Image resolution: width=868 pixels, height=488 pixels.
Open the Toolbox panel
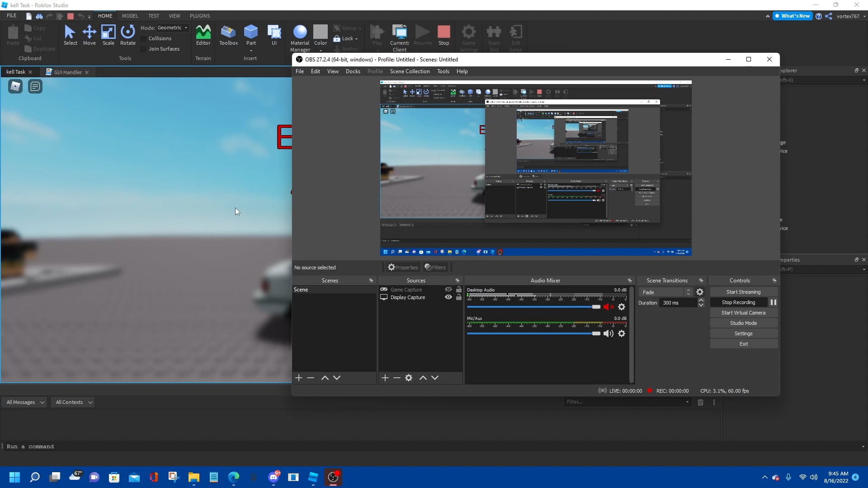[228, 35]
